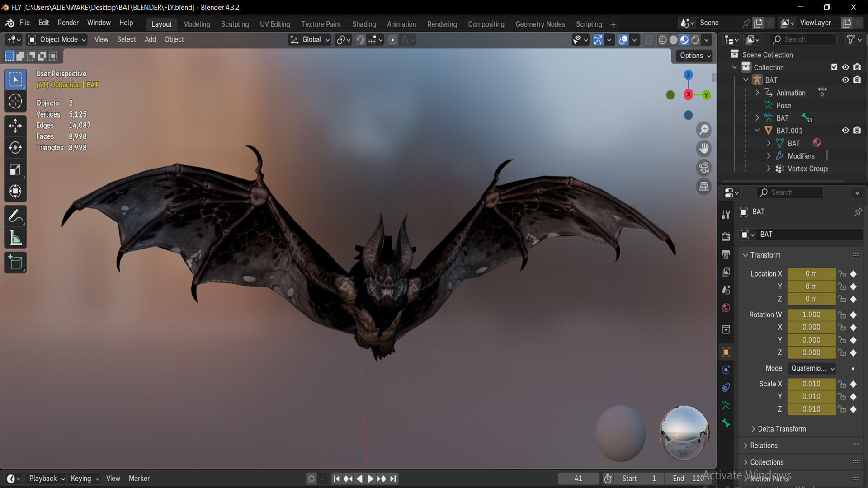Viewport: 868px width, 488px height.
Task: Collapse the Transform panel
Action: 765,255
